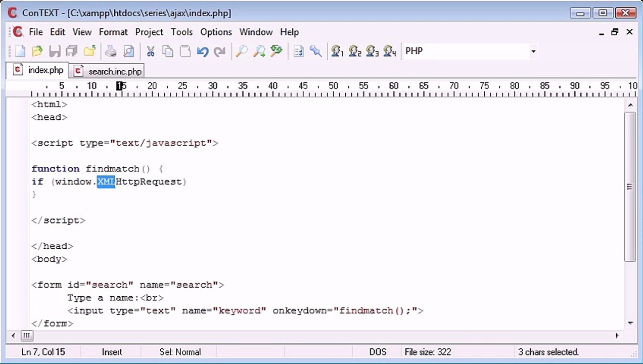Open a file using the folder icon
The image size is (643, 364).
pyautogui.click(x=37, y=51)
